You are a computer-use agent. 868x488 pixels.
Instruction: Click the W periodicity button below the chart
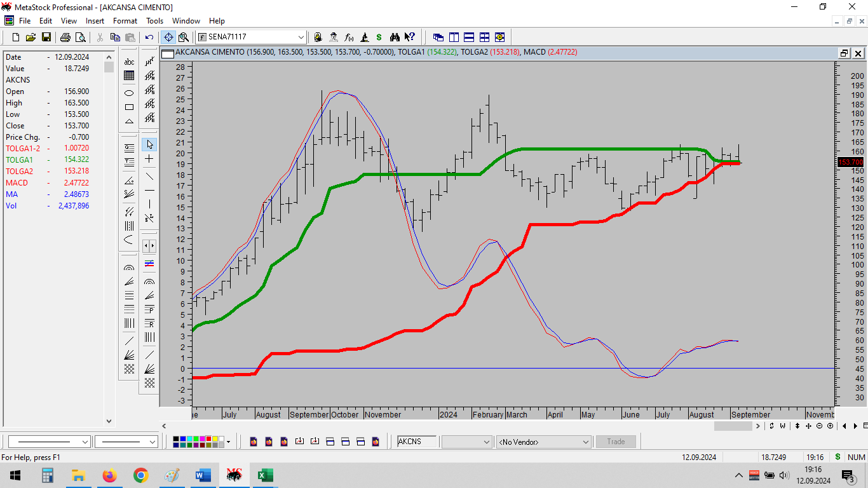coord(783,426)
